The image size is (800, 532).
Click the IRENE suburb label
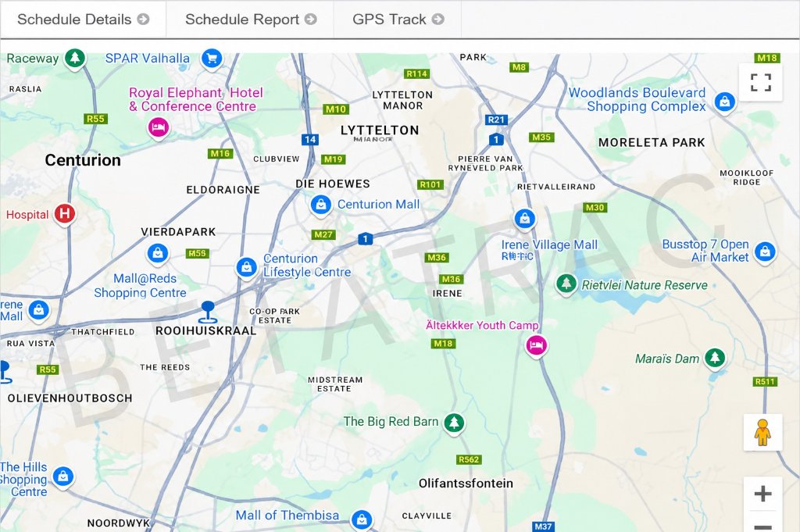[x=448, y=293]
